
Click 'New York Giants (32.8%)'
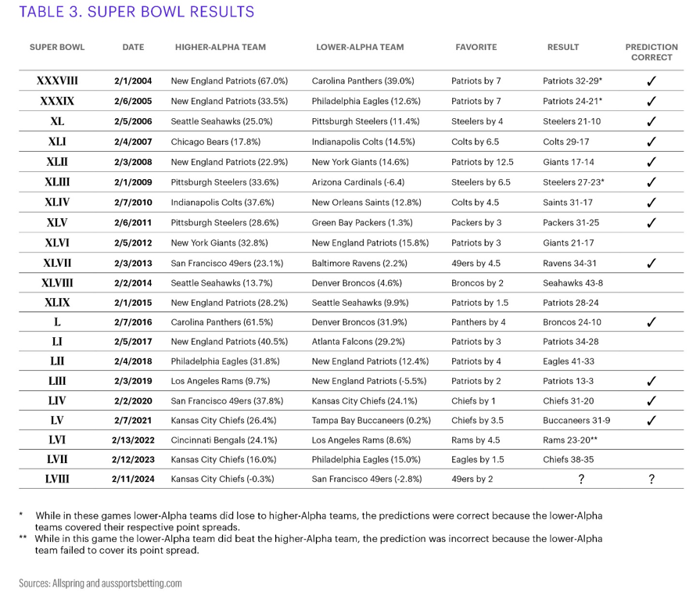pos(219,243)
